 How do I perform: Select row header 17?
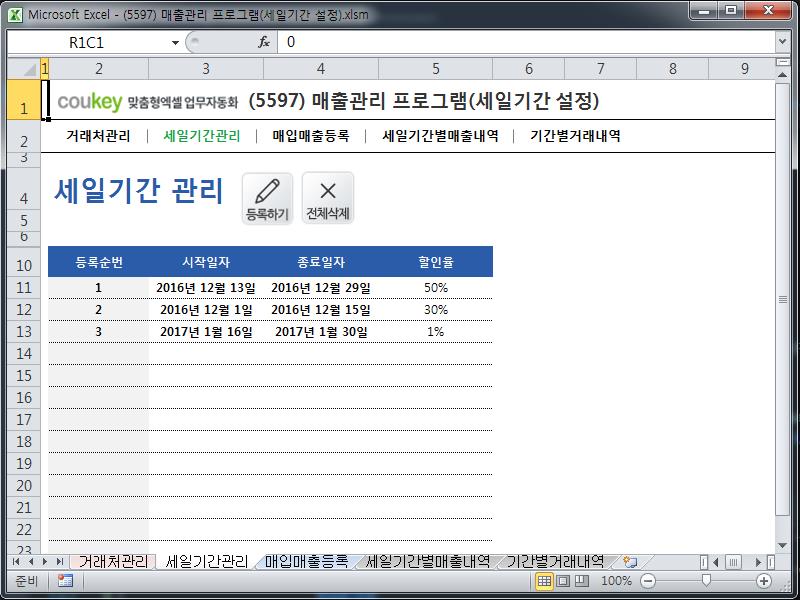click(x=24, y=419)
